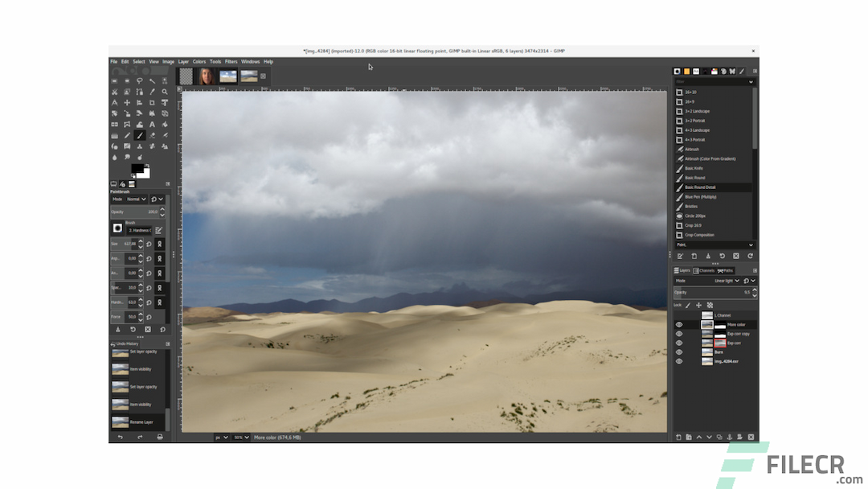Refresh the brushes list in the Brushes dialog

click(751, 255)
